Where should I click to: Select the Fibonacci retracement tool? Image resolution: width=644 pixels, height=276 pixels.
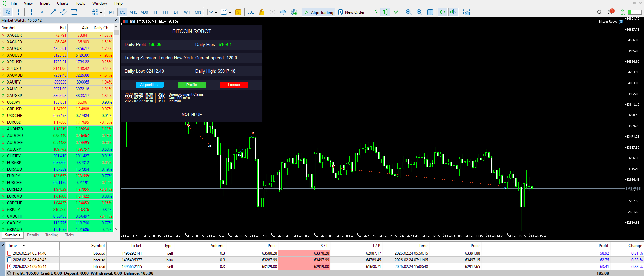[74, 12]
